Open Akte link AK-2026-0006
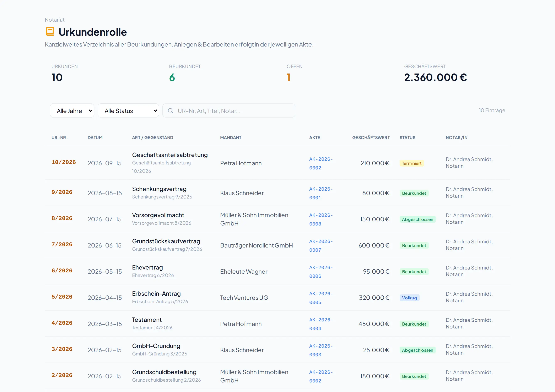555x392 pixels. (x=321, y=272)
